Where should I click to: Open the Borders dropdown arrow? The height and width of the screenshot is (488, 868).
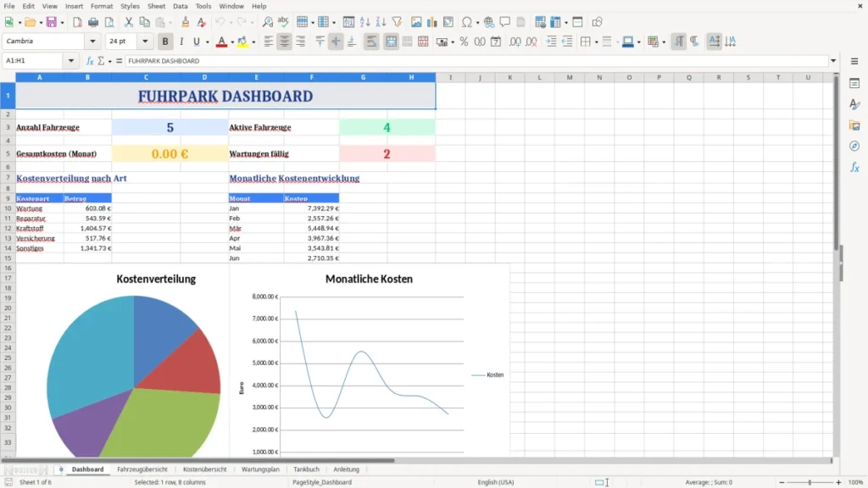(x=596, y=42)
